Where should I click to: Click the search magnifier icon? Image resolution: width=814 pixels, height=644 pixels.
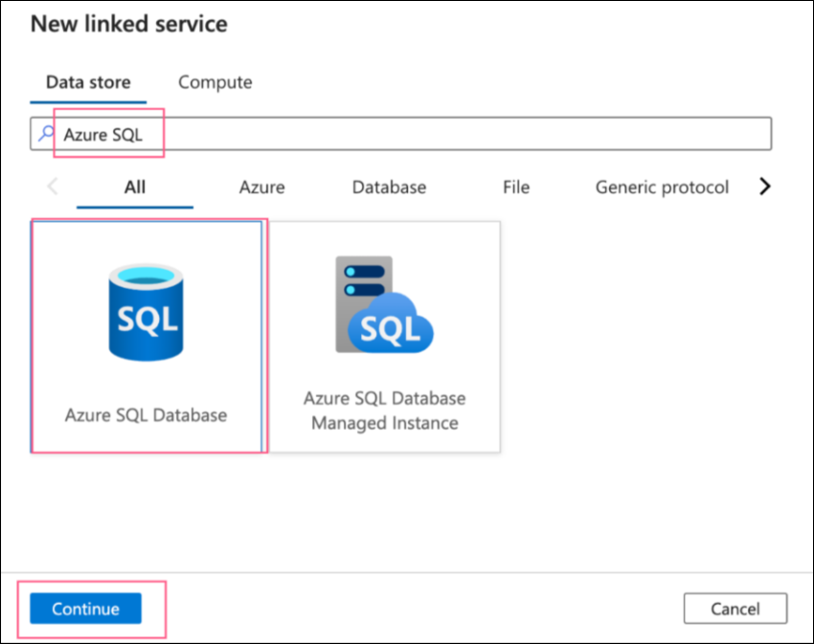tap(46, 133)
